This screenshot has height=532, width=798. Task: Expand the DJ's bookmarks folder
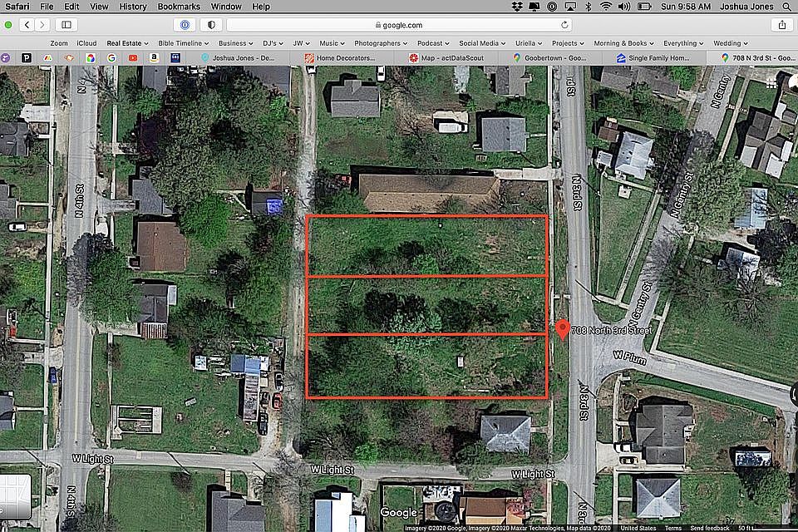pyautogui.click(x=273, y=43)
